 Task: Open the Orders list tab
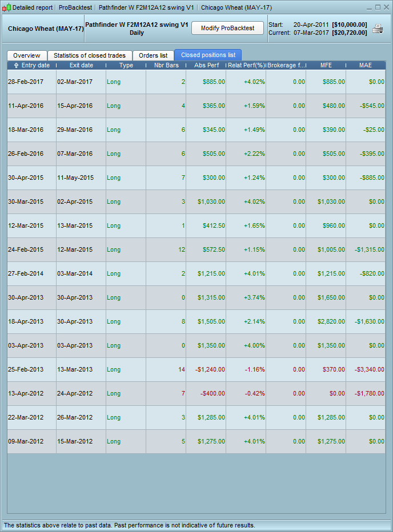(x=153, y=55)
